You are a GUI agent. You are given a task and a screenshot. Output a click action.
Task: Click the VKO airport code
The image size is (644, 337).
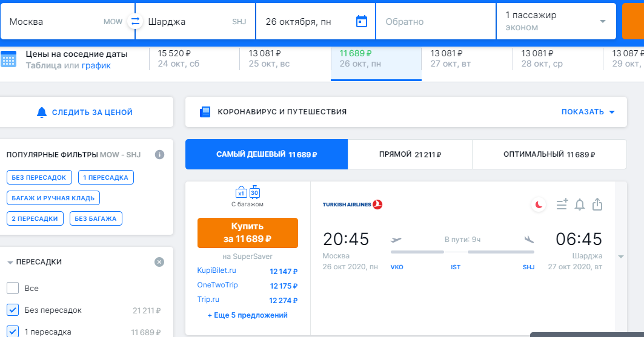[397, 267]
